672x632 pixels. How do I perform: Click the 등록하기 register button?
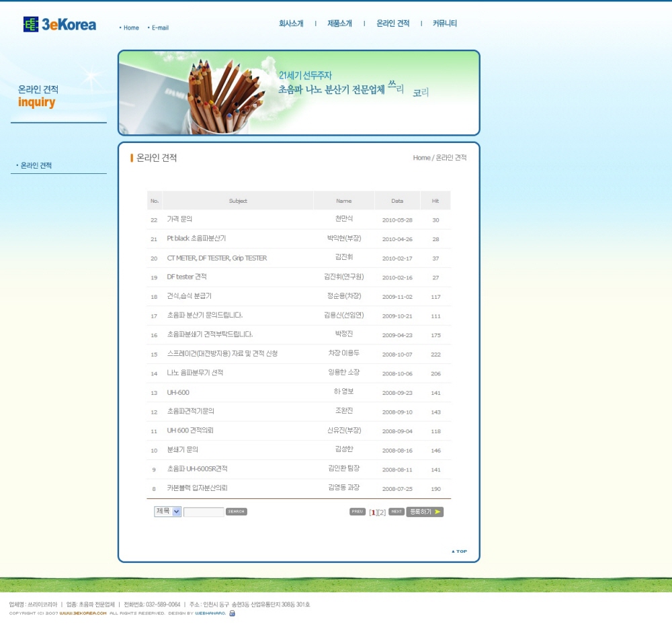click(x=425, y=512)
